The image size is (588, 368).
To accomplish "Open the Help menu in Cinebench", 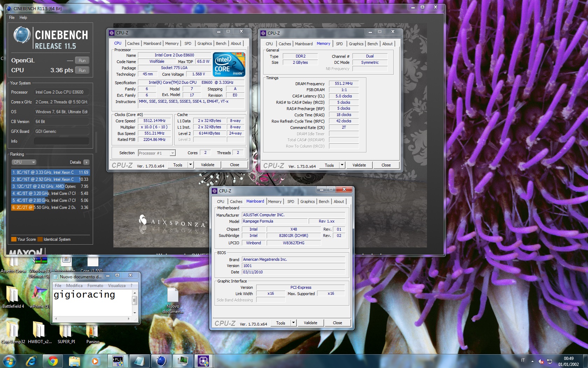I will [x=23, y=18].
